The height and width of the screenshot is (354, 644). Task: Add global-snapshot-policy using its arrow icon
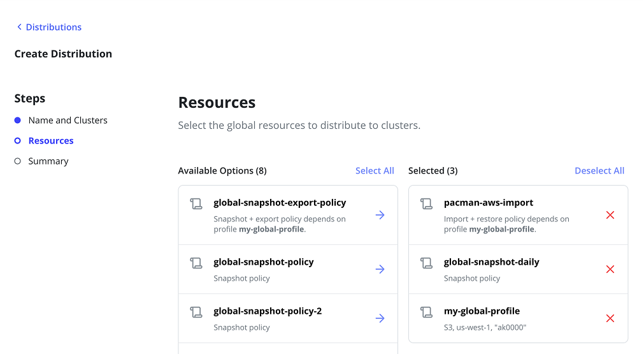coord(380,269)
